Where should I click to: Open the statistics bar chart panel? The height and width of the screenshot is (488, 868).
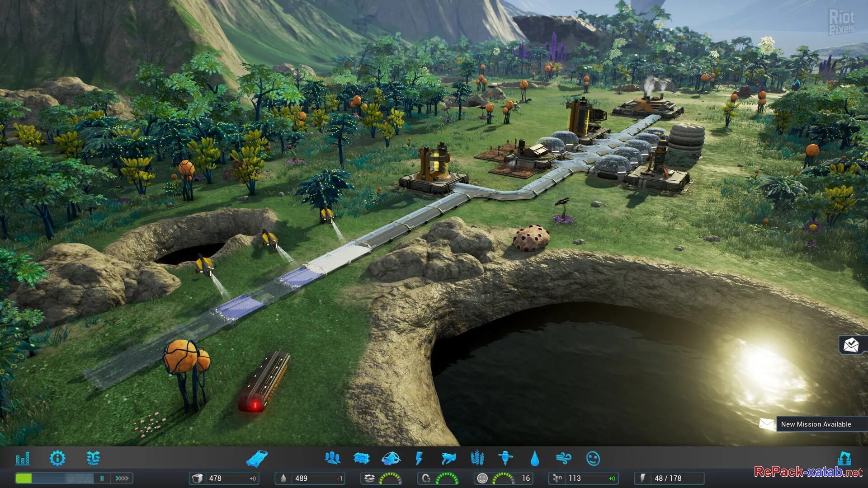coord(22,459)
